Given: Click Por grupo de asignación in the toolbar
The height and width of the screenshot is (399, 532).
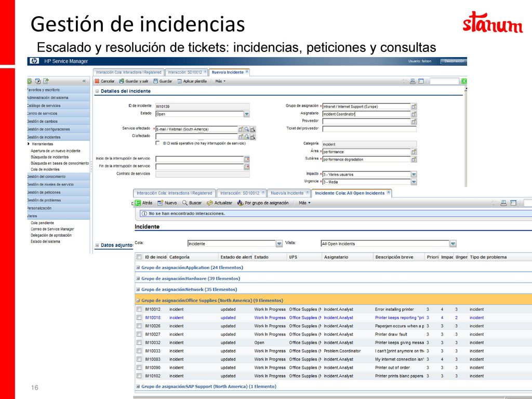Looking at the screenshot, I should [x=263, y=203].
